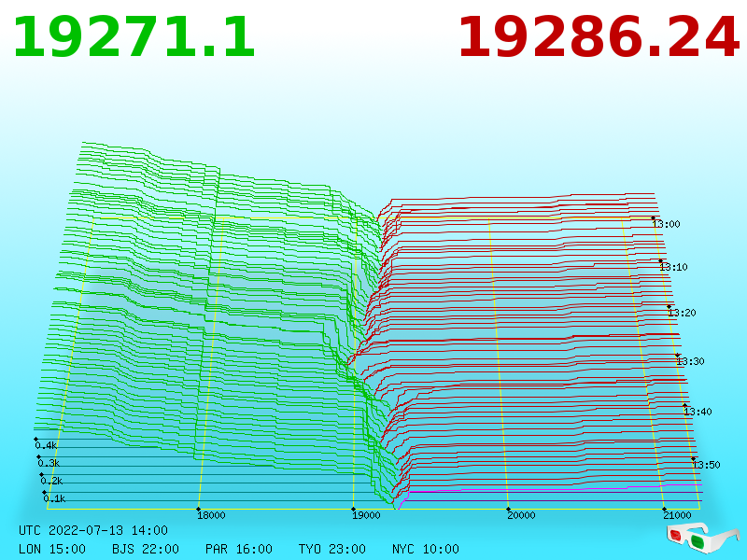Click the BJS 22:00 clock text
The image size is (747, 560).
tap(146, 549)
